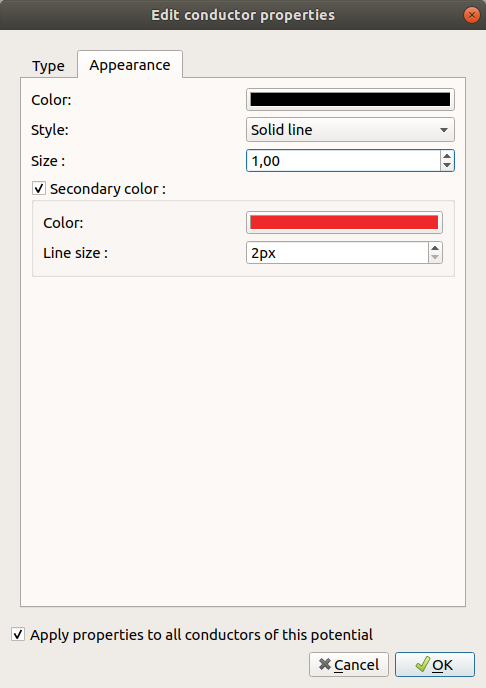Decrease Line size with the down arrow

point(435,257)
